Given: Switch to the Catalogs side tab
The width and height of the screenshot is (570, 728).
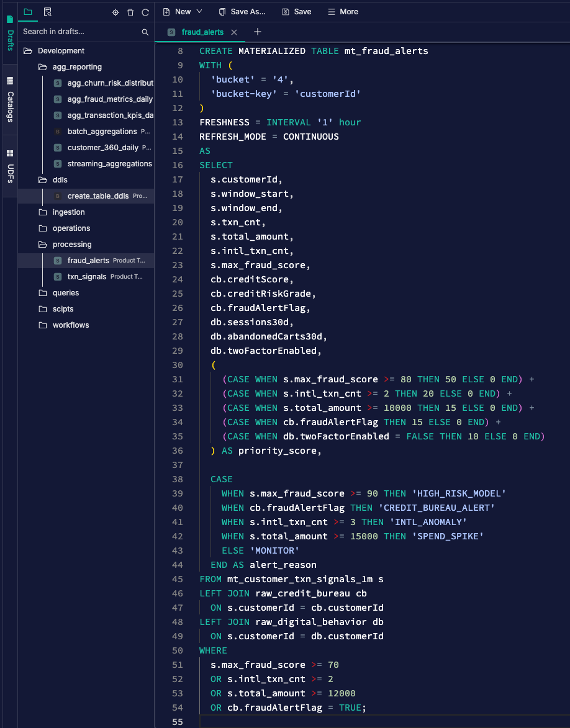Looking at the screenshot, I should coord(10,99).
